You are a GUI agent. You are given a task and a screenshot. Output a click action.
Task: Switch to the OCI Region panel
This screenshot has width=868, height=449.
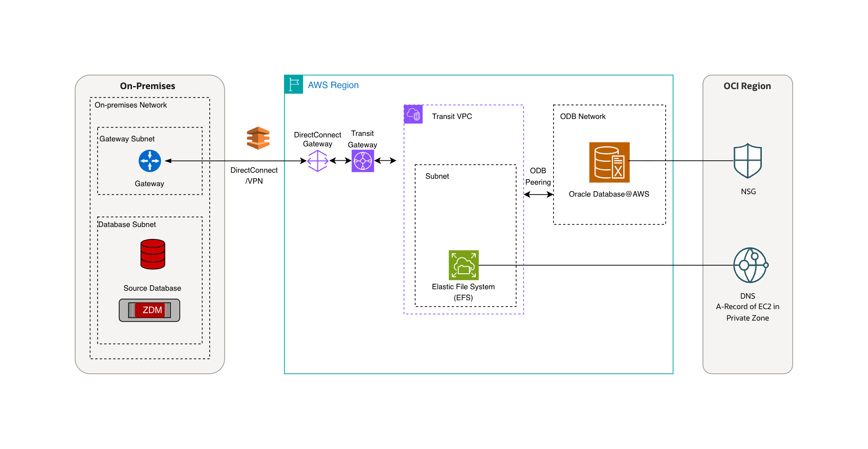747,86
